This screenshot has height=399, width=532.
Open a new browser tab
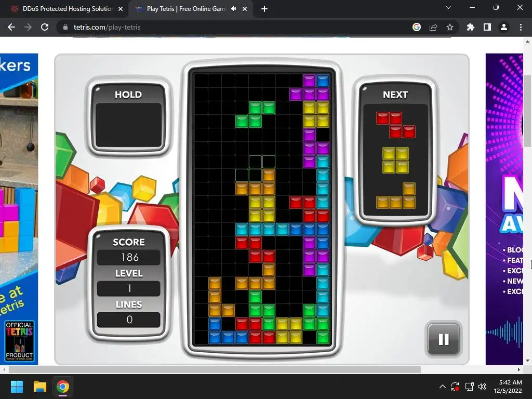(264, 9)
